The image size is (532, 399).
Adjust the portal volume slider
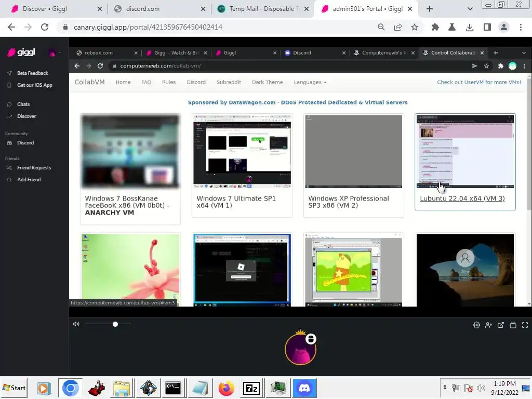point(108,324)
